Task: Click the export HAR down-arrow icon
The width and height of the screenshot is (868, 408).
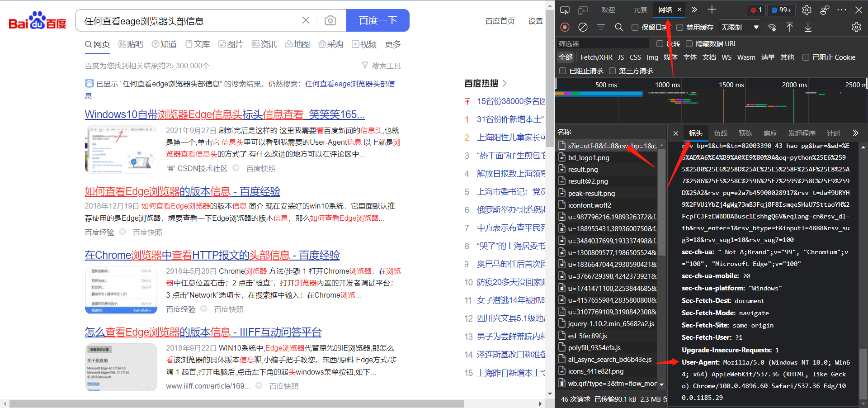Action: pyautogui.click(x=808, y=27)
